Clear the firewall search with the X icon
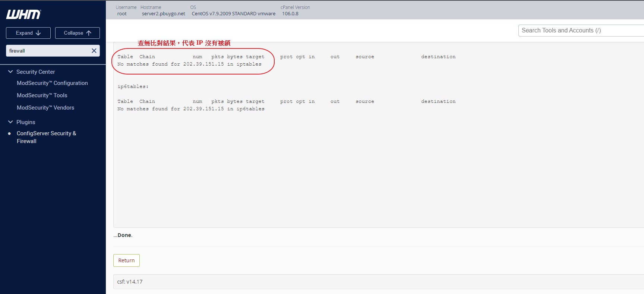The image size is (644, 294). [x=94, y=51]
